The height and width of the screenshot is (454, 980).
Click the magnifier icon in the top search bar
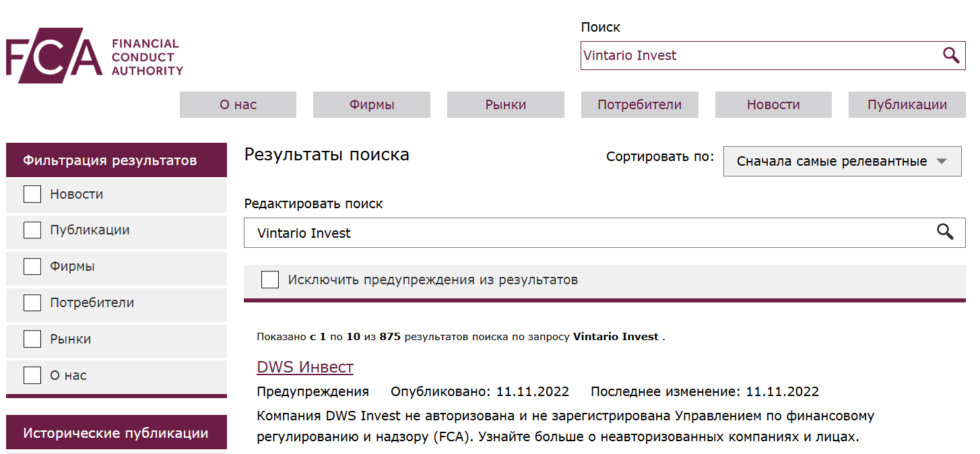pos(950,55)
